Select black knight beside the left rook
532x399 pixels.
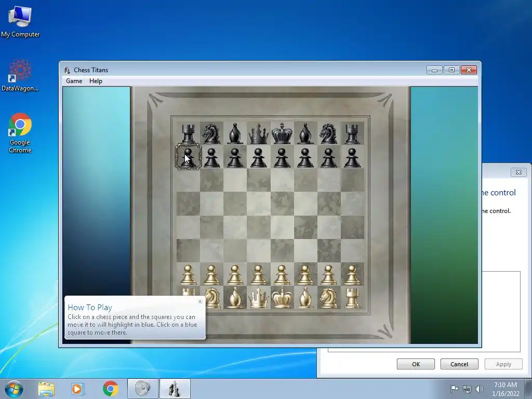tap(211, 134)
